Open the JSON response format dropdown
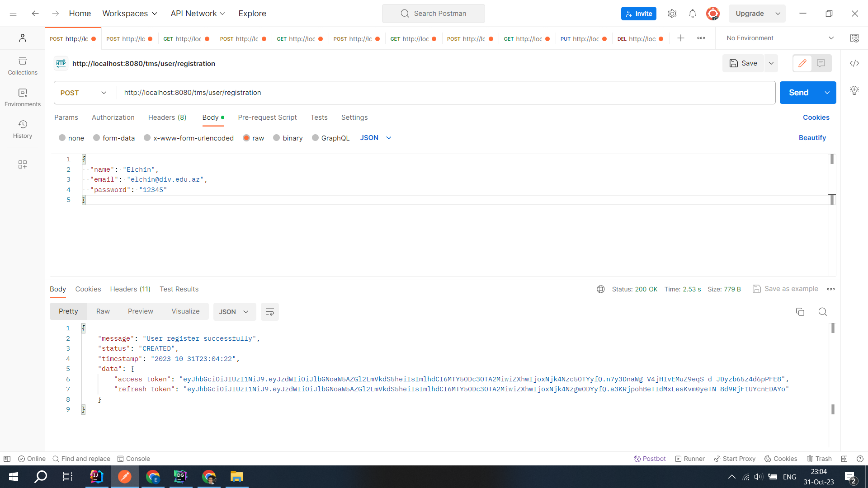 pyautogui.click(x=234, y=312)
